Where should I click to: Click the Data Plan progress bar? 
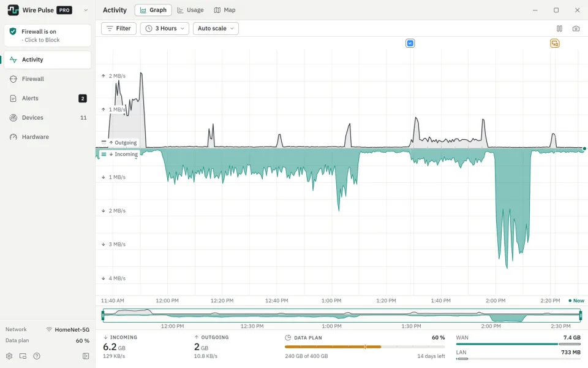pyautogui.click(x=365, y=347)
